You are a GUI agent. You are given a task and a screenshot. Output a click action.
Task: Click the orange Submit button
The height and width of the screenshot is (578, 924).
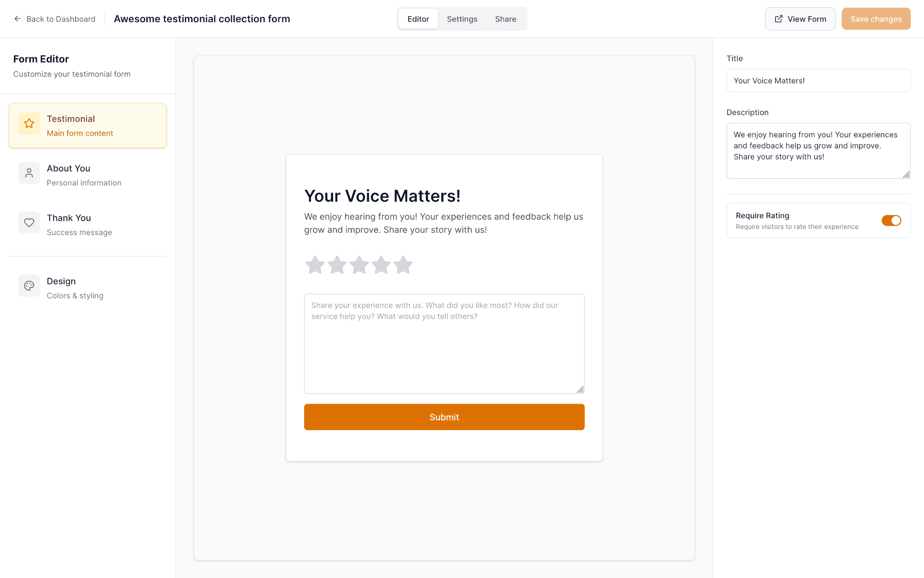444,417
